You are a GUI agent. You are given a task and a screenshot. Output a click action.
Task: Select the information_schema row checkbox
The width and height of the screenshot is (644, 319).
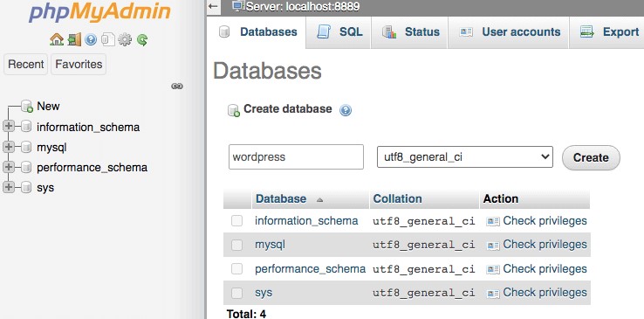[x=236, y=221]
